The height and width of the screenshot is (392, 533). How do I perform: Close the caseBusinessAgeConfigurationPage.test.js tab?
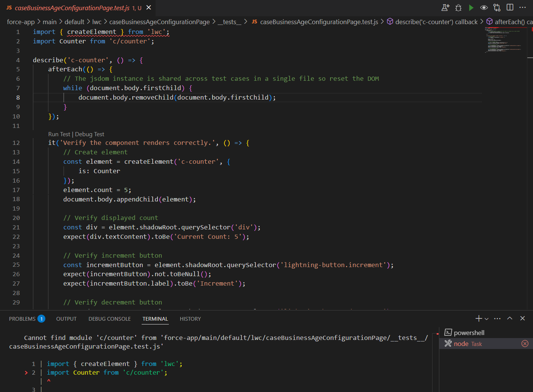149,8
